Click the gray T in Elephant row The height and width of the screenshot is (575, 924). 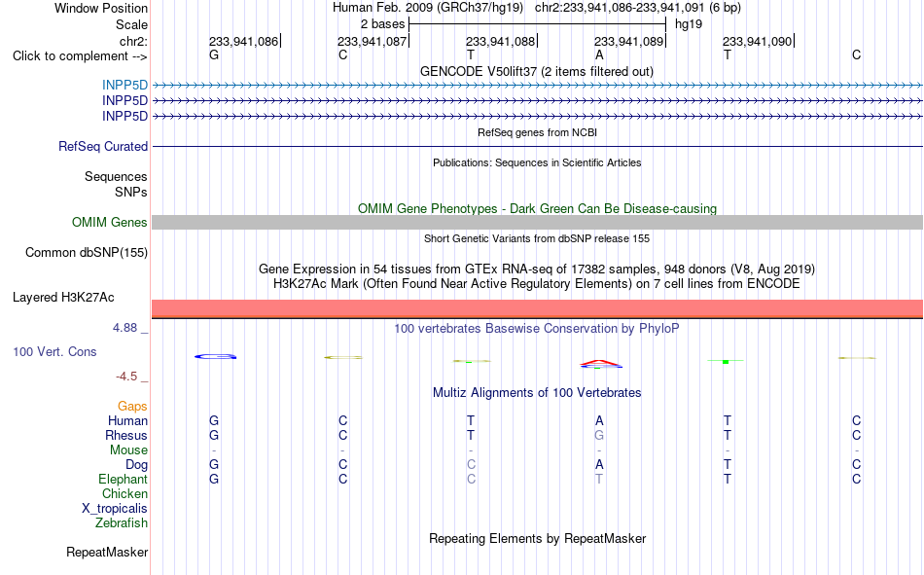pyautogui.click(x=599, y=480)
